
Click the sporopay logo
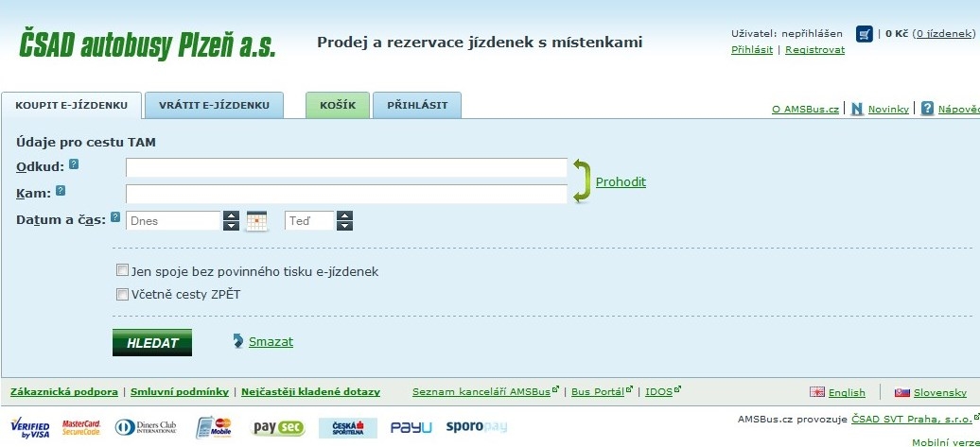pos(476,427)
